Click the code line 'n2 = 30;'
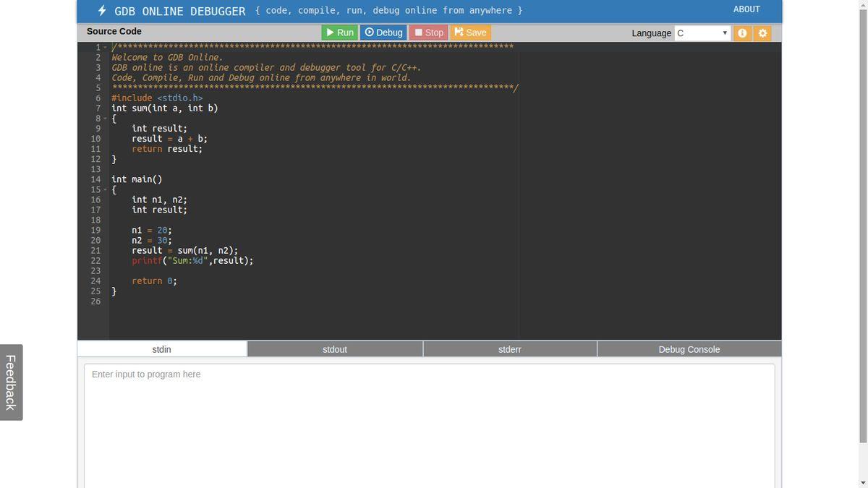This screenshot has width=868, height=488. (x=152, y=240)
